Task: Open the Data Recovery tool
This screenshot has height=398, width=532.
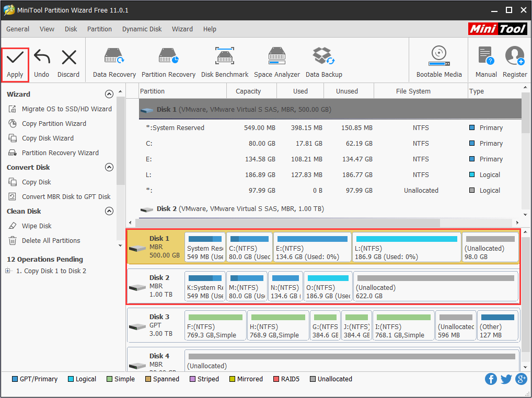Action: pos(114,63)
